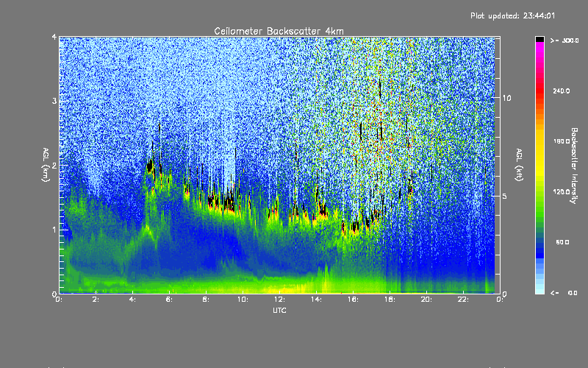Click the '120.0' colorbar value

(x=562, y=191)
